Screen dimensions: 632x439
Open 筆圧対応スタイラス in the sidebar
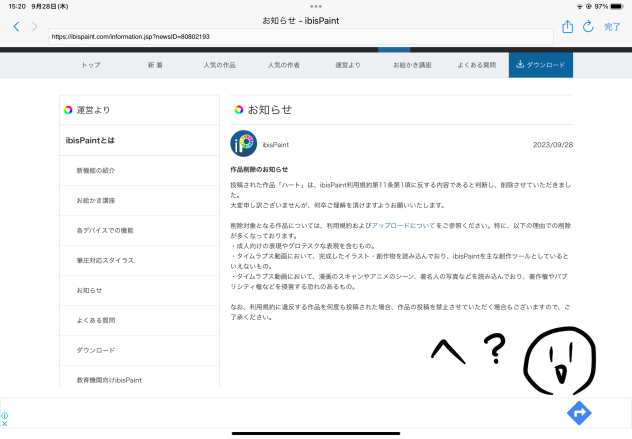point(105,260)
